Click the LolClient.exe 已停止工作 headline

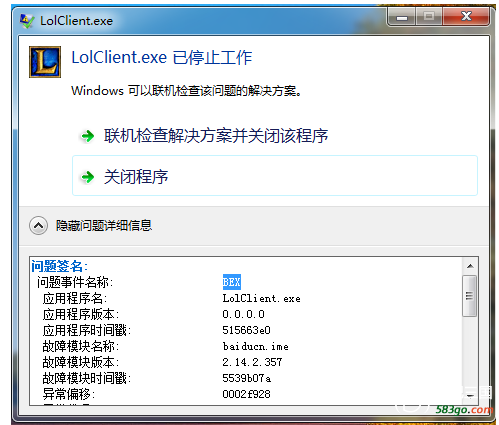tap(162, 58)
